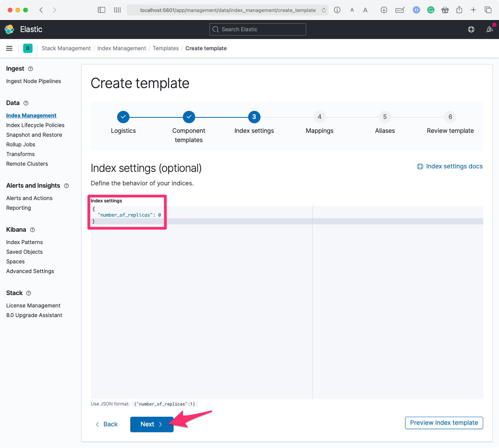Image resolution: width=499 pixels, height=448 pixels.
Task: Go to Logistics step
Action: [x=123, y=117]
